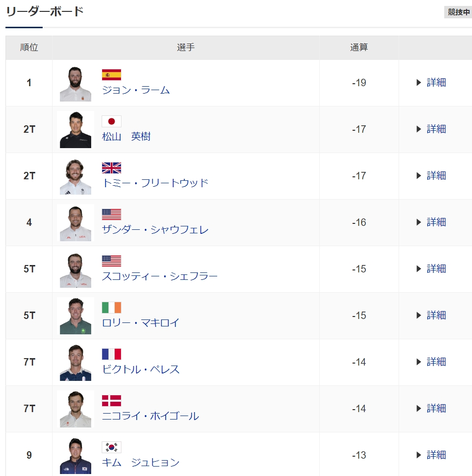This screenshot has width=472, height=476.
Task: Click the UK flag icon for トミー・フリートウッド
Action: pyautogui.click(x=111, y=168)
